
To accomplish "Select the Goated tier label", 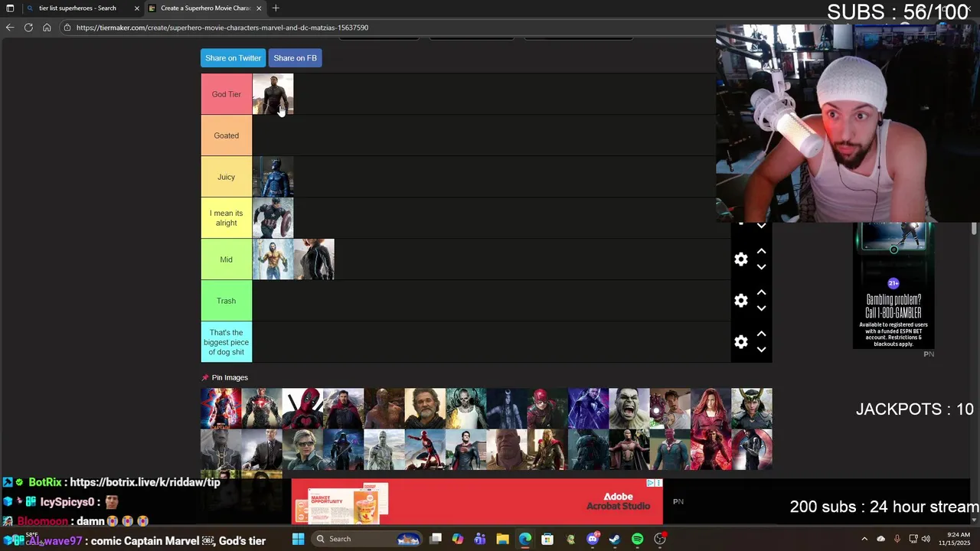I will (x=227, y=135).
